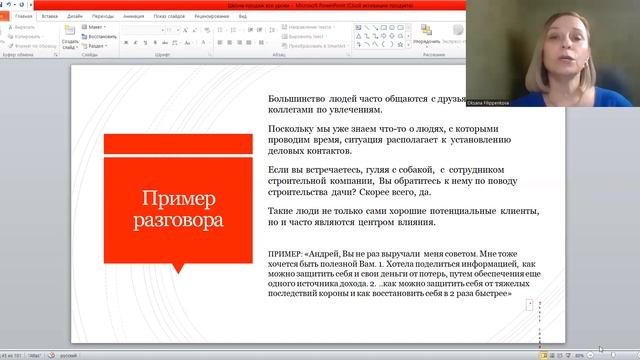Toggle bold formatting
The width and height of the screenshot is (640, 360).
pos(126,42)
